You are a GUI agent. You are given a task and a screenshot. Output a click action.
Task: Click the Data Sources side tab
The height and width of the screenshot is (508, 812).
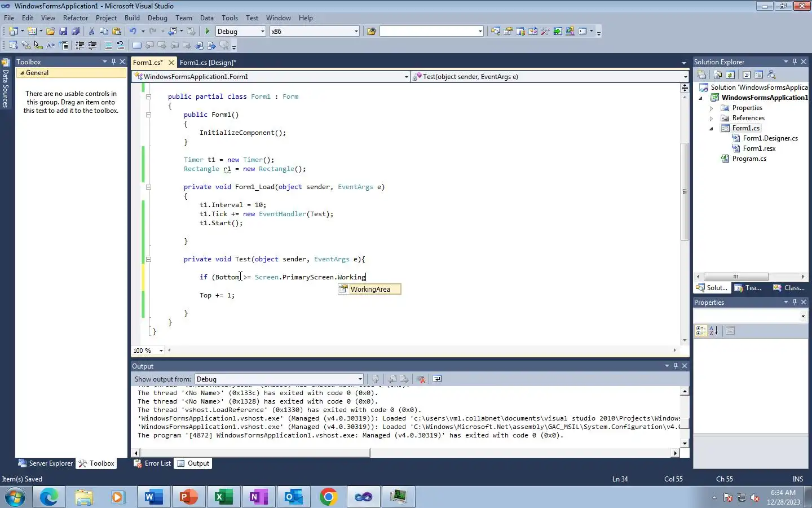pos(5,85)
